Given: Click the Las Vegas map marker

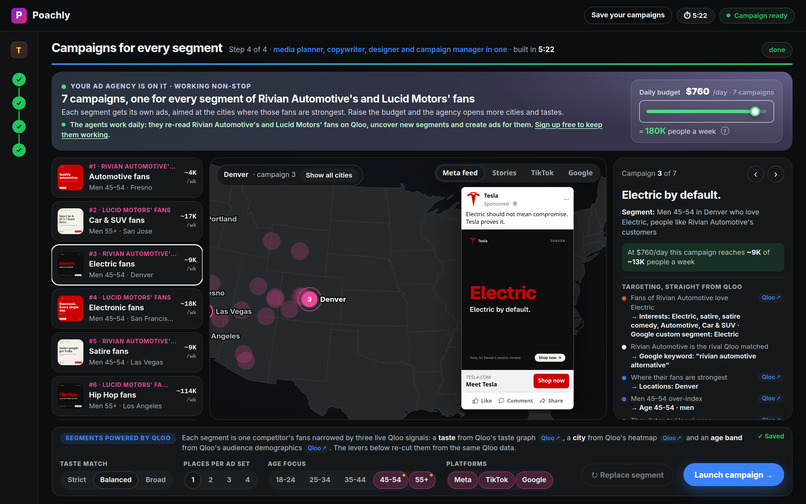Looking at the screenshot, I should pyautogui.click(x=211, y=311).
